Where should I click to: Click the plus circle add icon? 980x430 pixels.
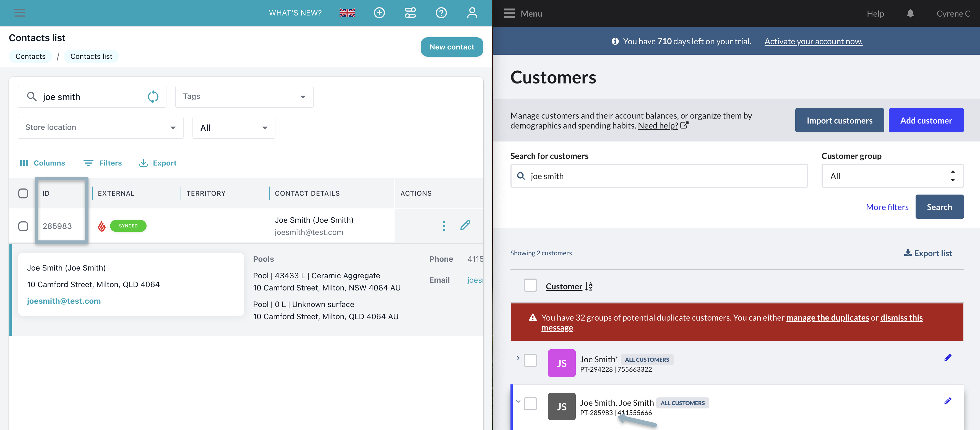379,13
